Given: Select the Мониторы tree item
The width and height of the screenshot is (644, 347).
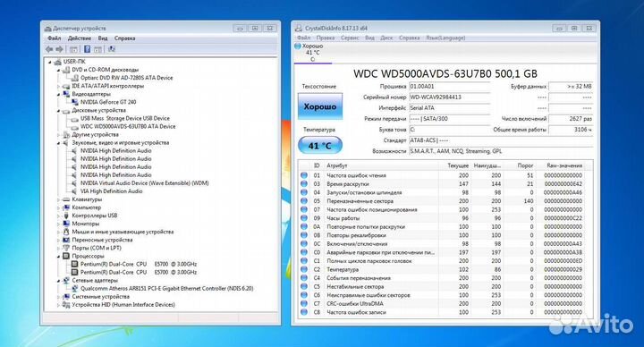Looking at the screenshot, I should tap(86, 224).
